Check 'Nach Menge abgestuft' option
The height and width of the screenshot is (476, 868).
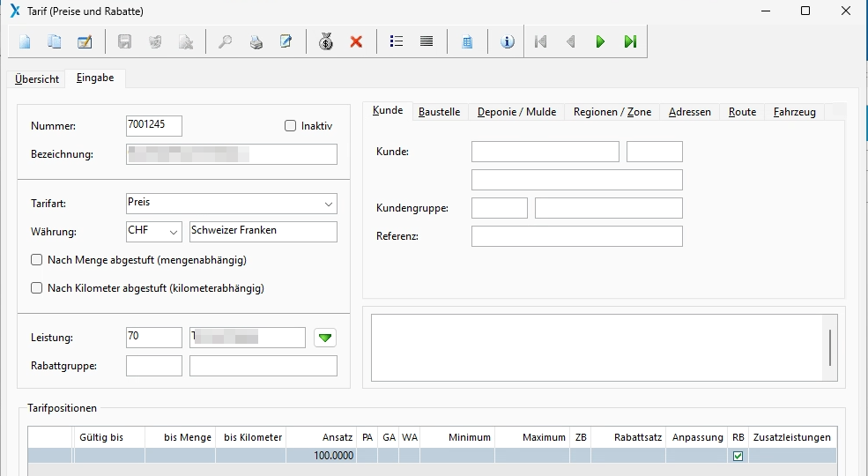pos(37,260)
